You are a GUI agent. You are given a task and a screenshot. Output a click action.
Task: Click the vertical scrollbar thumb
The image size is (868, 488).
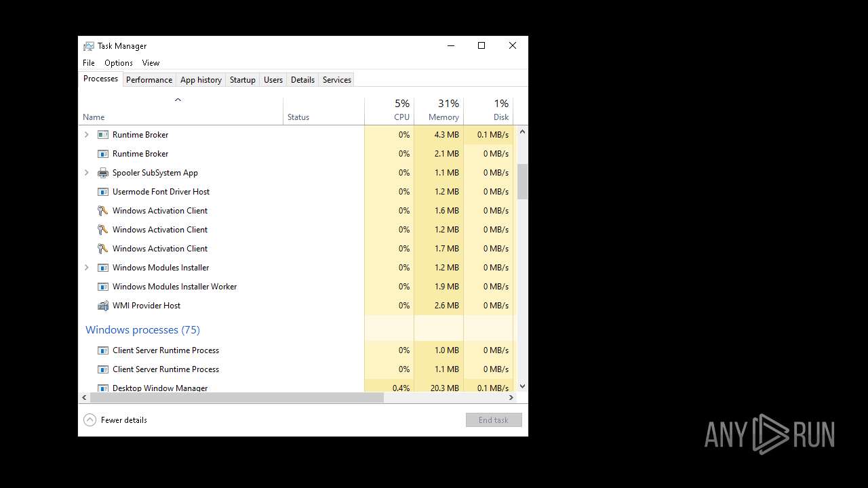click(x=522, y=182)
